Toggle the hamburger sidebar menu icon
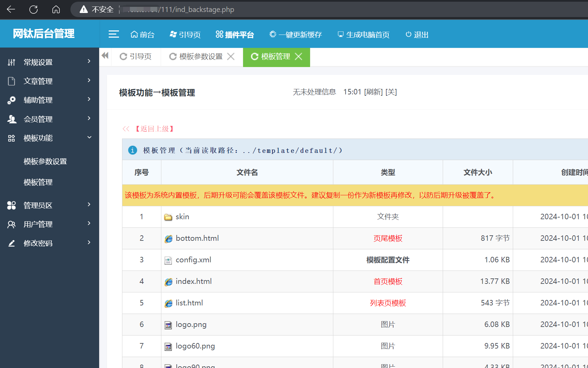The width and height of the screenshot is (588, 368). point(113,34)
